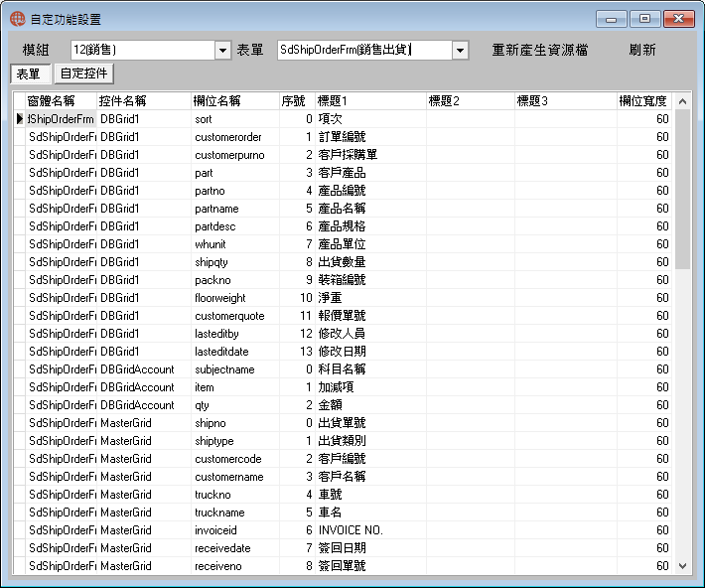
Task: Select the 'part' field cell
Action: click(x=235, y=173)
